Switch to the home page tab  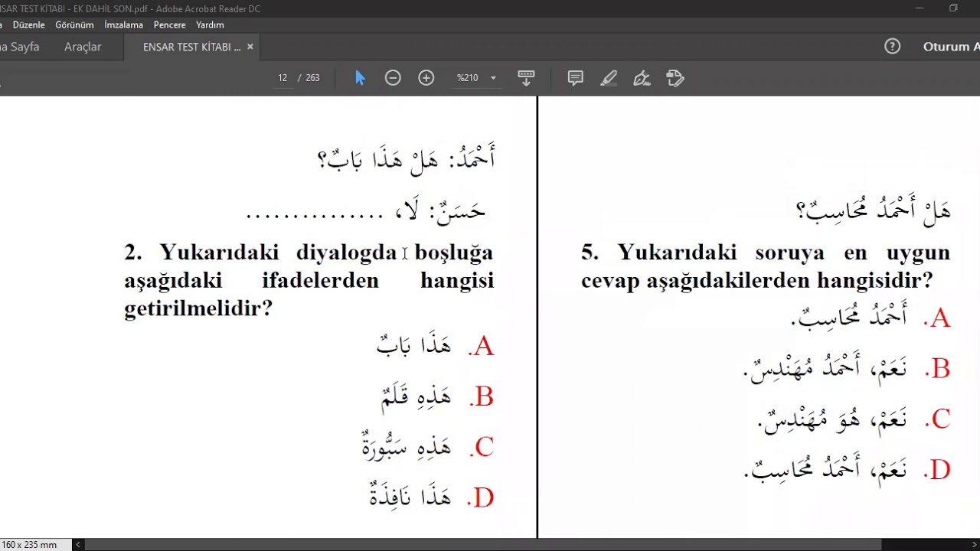[x=19, y=47]
